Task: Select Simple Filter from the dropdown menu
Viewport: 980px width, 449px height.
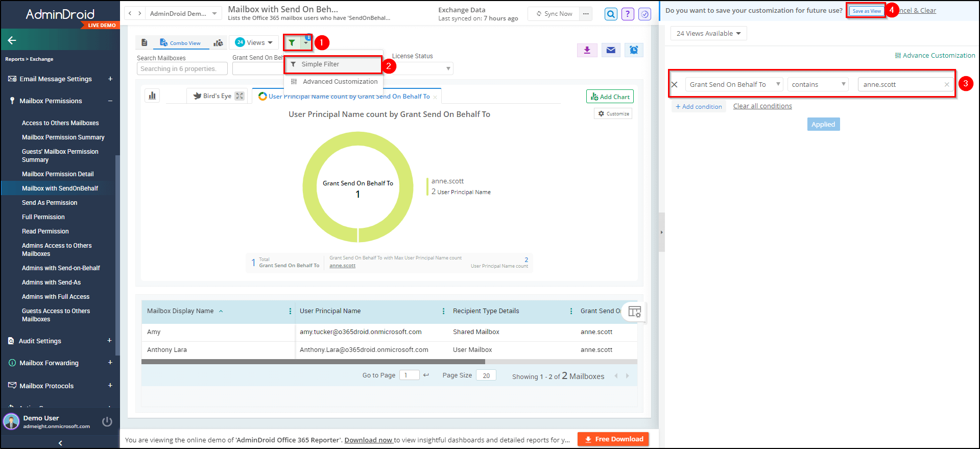Action: click(x=320, y=64)
